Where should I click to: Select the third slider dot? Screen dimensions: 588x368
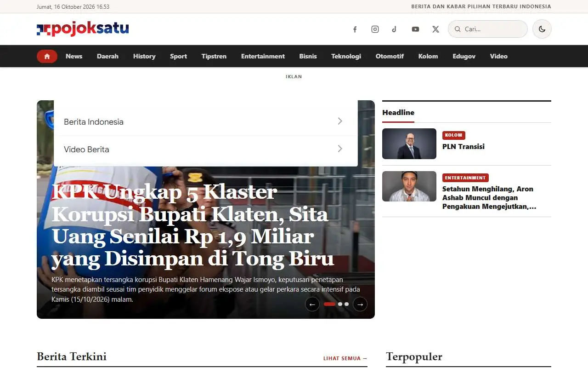pos(346,304)
